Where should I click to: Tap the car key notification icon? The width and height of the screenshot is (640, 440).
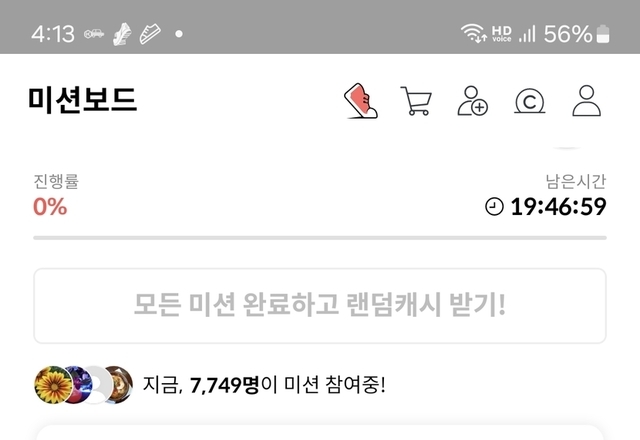[94, 34]
